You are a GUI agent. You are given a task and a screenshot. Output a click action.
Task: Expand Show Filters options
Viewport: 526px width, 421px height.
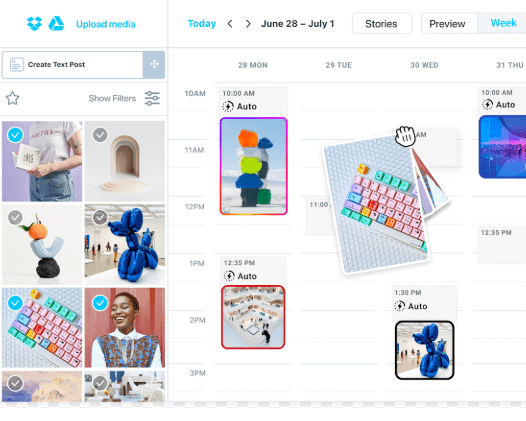point(112,98)
